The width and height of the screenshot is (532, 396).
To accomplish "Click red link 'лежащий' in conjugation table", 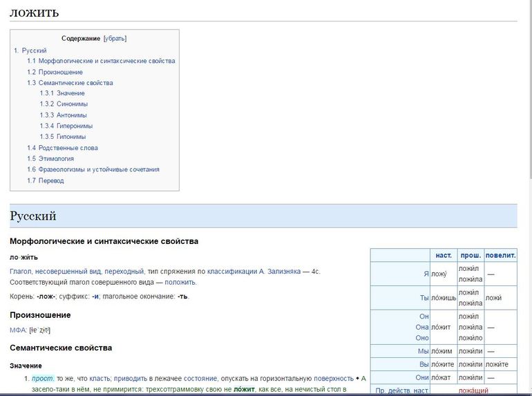I will click(x=473, y=391).
